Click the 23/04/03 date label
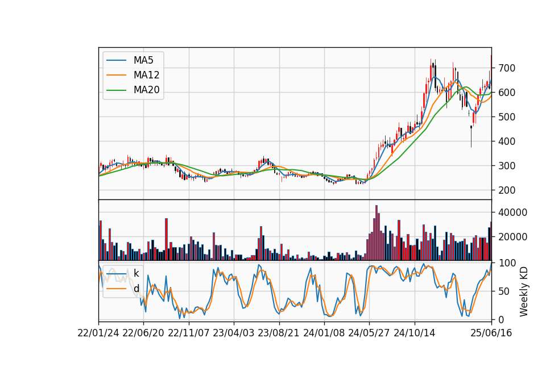546x392 pixels. [234, 333]
